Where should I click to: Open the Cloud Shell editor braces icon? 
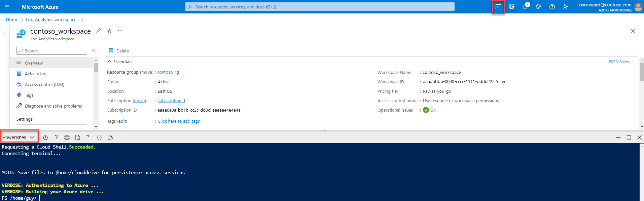[x=99, y=137]
